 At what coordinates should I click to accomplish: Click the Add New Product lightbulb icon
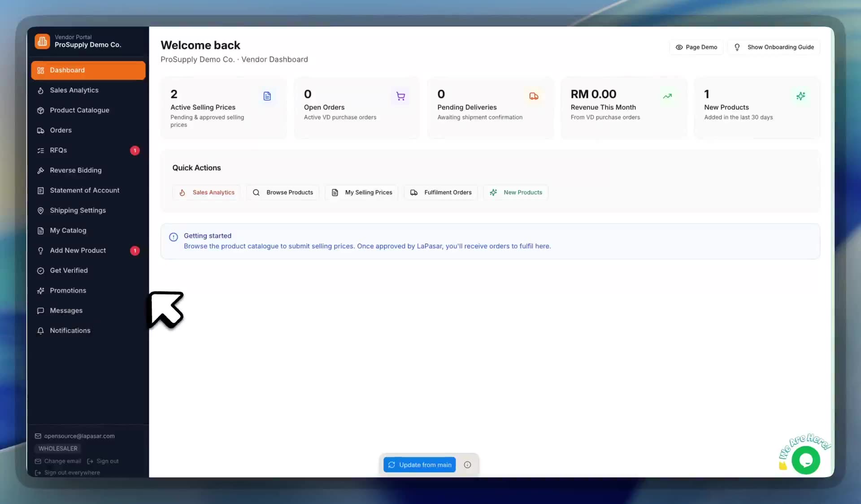coord(40,251)
